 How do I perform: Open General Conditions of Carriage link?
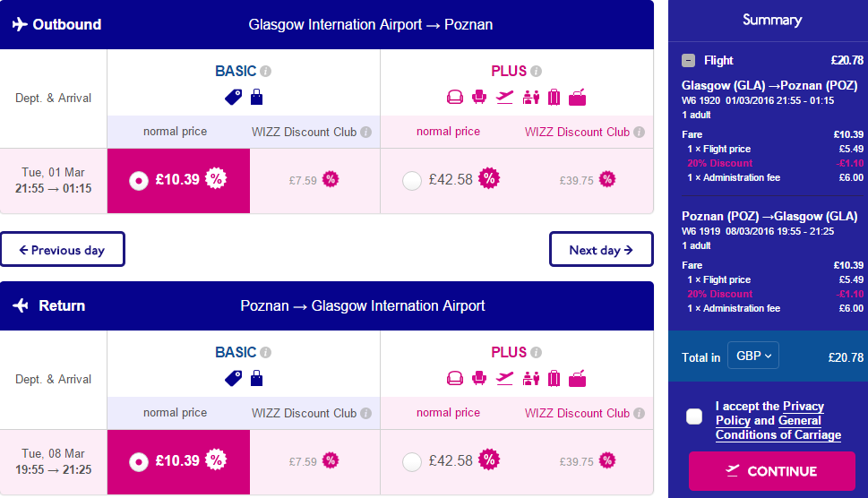tap(778, 428)
